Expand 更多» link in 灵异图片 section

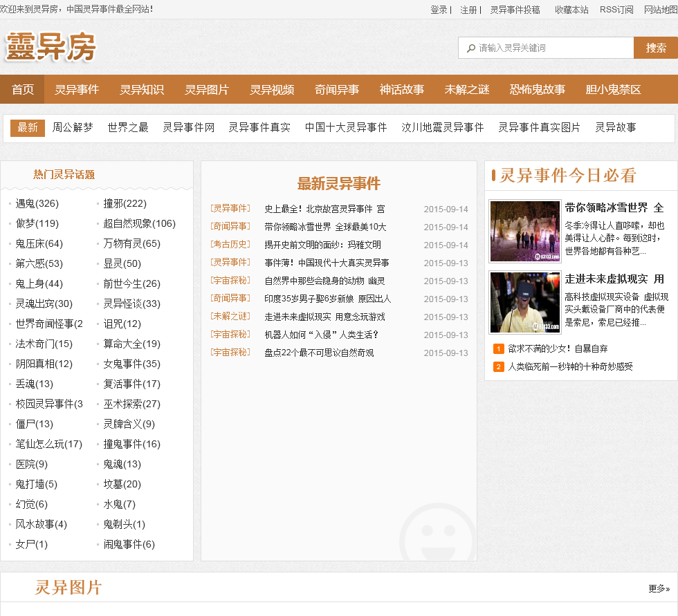coord(659,588)
